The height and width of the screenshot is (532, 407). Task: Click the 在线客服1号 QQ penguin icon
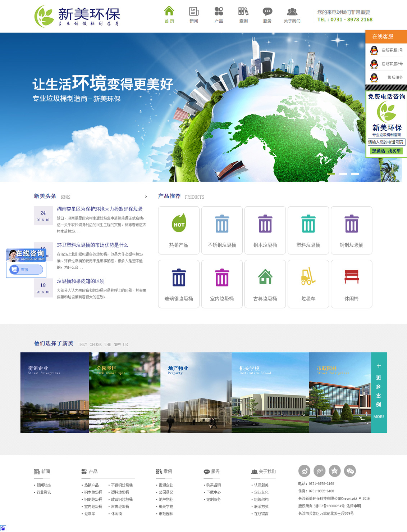(x=374, y=50)
